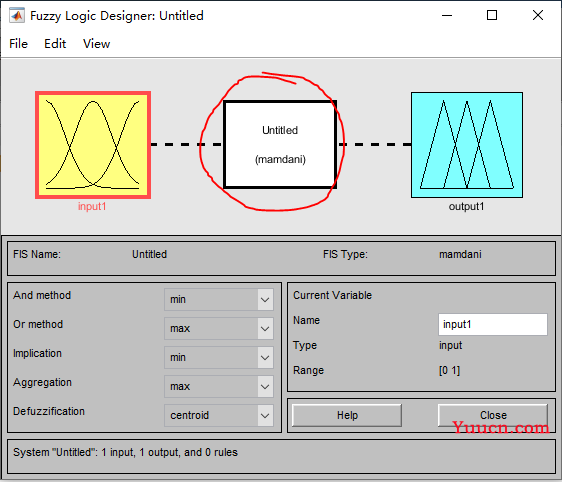This screenshot has height=482, width=562.
Task: Click the Close button in panel
Action: [x=493, y=415]
